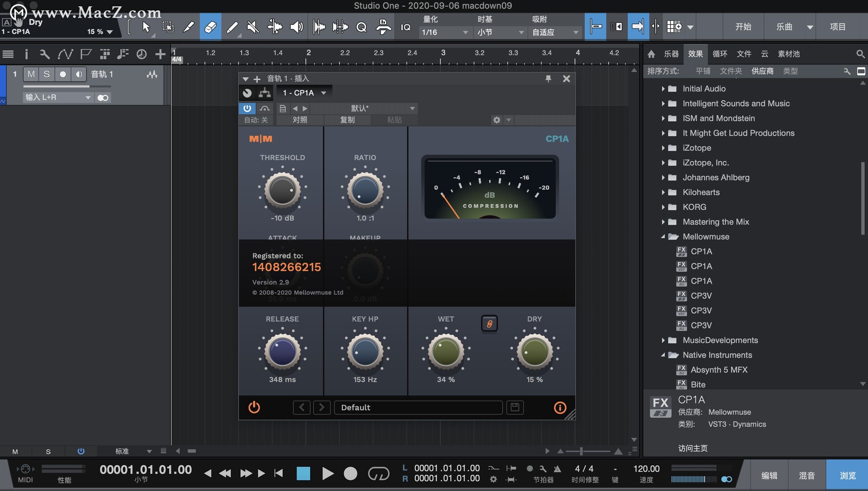Open the snap 自适应 dropdown
868x491 pixels.
tap(555, 33)
